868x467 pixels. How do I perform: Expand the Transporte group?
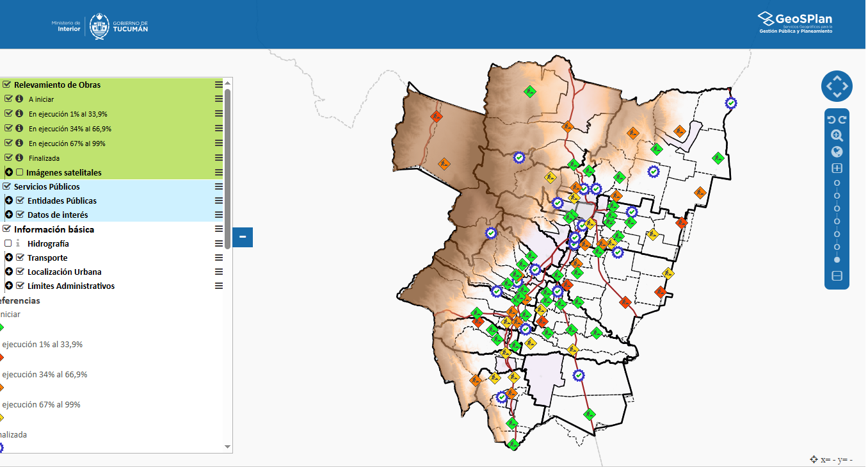(x=9, y=258)
